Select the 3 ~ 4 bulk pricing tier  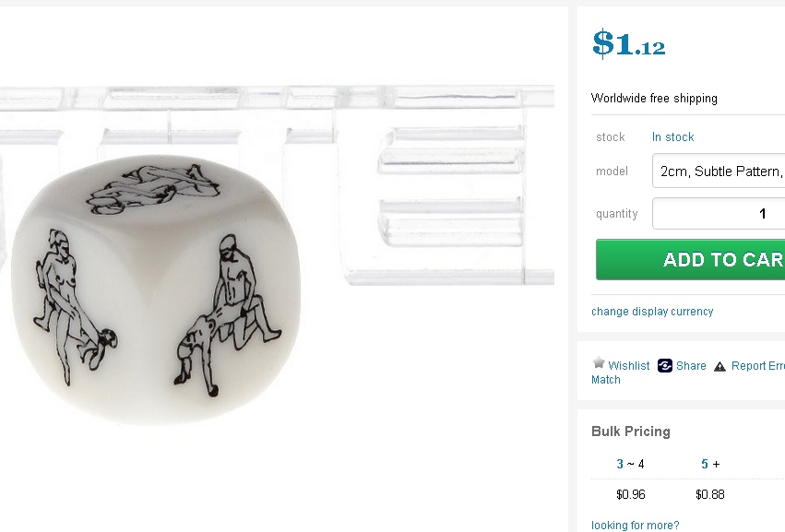(631, 464)
